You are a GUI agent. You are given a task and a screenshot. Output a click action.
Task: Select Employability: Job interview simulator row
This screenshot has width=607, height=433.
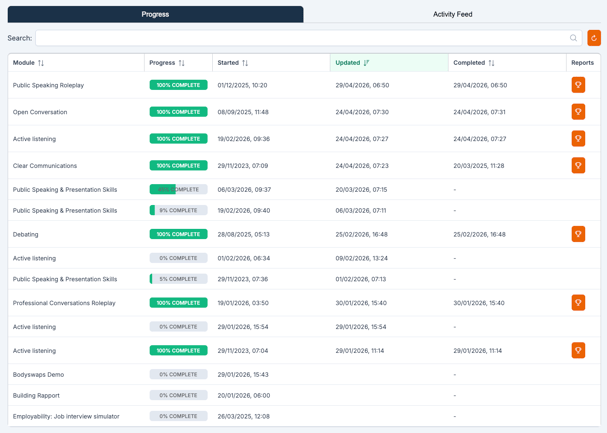click(304, 416)
